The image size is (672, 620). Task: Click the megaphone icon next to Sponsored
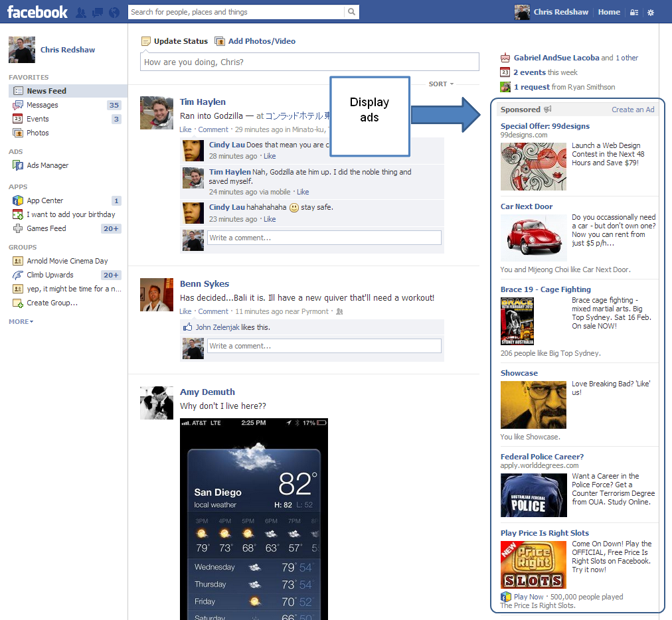[547, 110]
